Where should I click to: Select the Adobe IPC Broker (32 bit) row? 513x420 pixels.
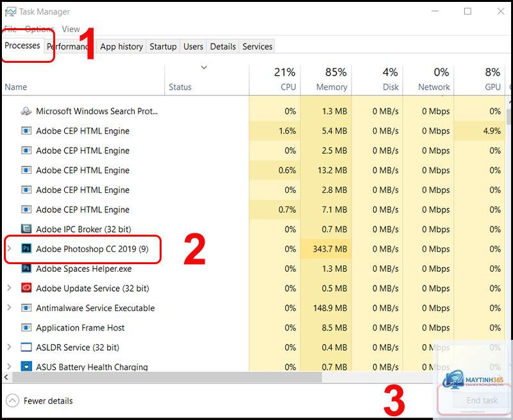coord(253,230)
